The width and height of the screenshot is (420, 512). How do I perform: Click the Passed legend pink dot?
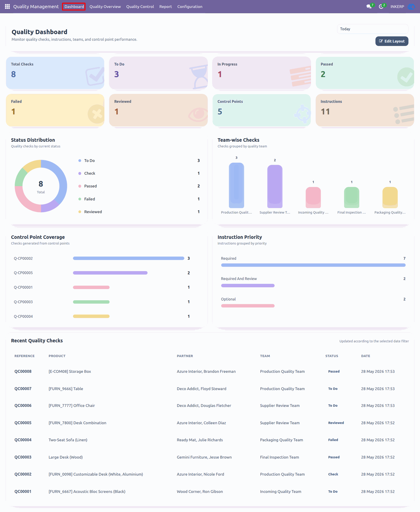click(80, 186)
